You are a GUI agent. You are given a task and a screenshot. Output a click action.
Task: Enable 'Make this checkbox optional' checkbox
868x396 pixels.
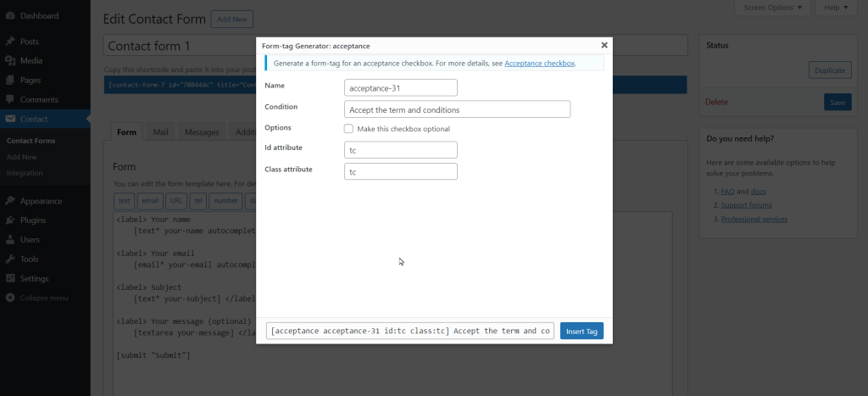point(348,129)
